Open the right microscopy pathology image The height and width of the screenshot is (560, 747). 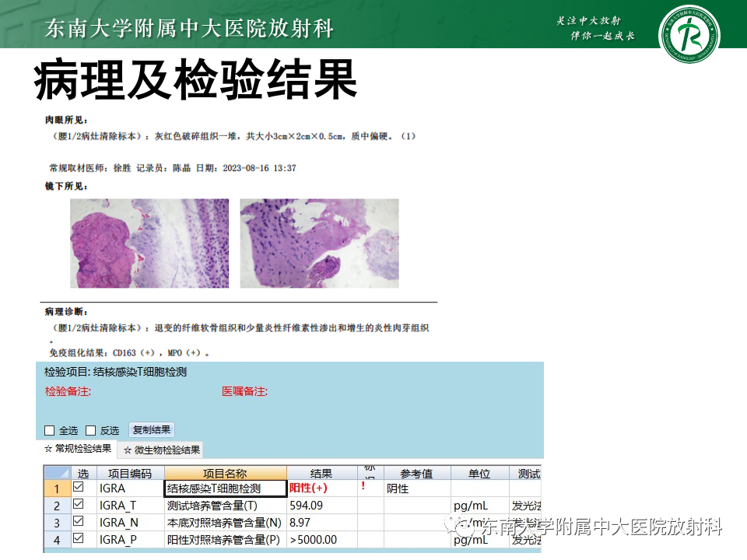pyautogui.click(x=319, y=243)
